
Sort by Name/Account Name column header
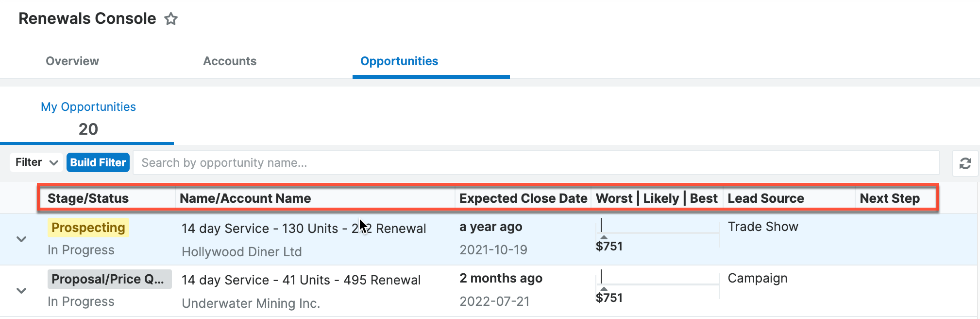[245, 198]
